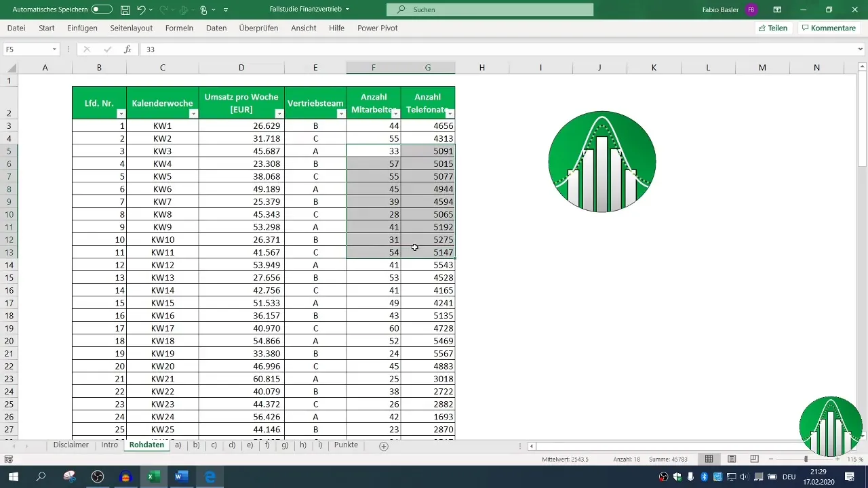
Task: Open the Kalenderwoche filter dropdown
Action: (193, 114)
